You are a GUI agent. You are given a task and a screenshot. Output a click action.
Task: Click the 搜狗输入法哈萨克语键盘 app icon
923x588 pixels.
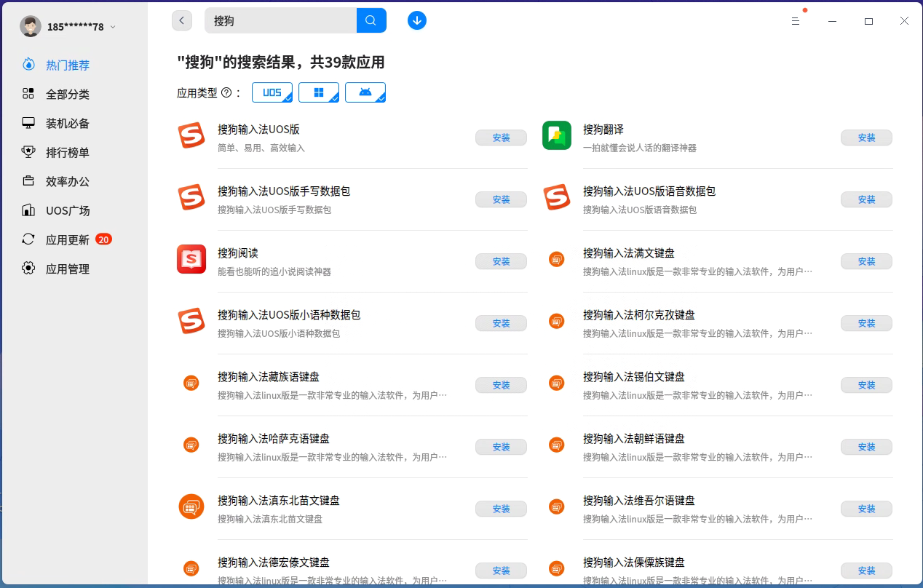(x=191, y=445)
